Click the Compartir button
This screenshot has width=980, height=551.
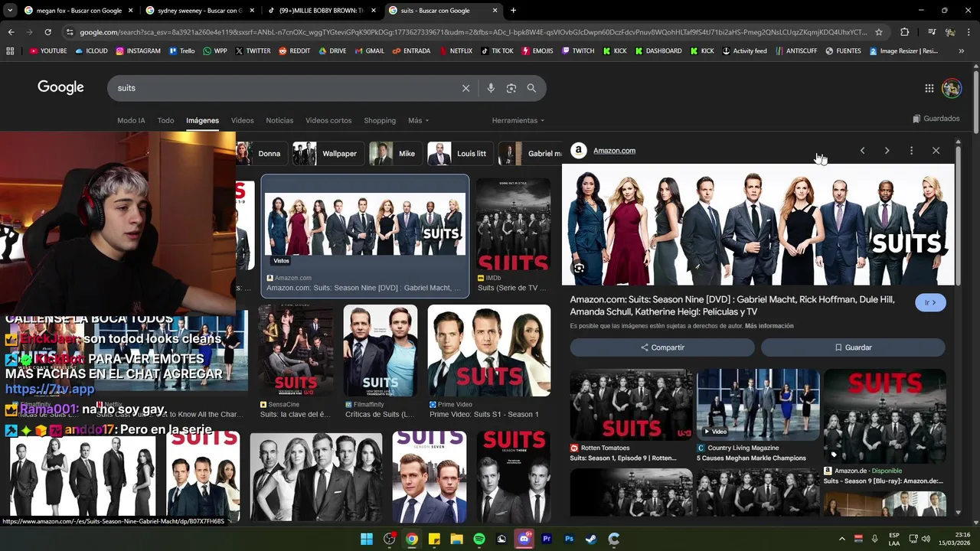point(662,347)
